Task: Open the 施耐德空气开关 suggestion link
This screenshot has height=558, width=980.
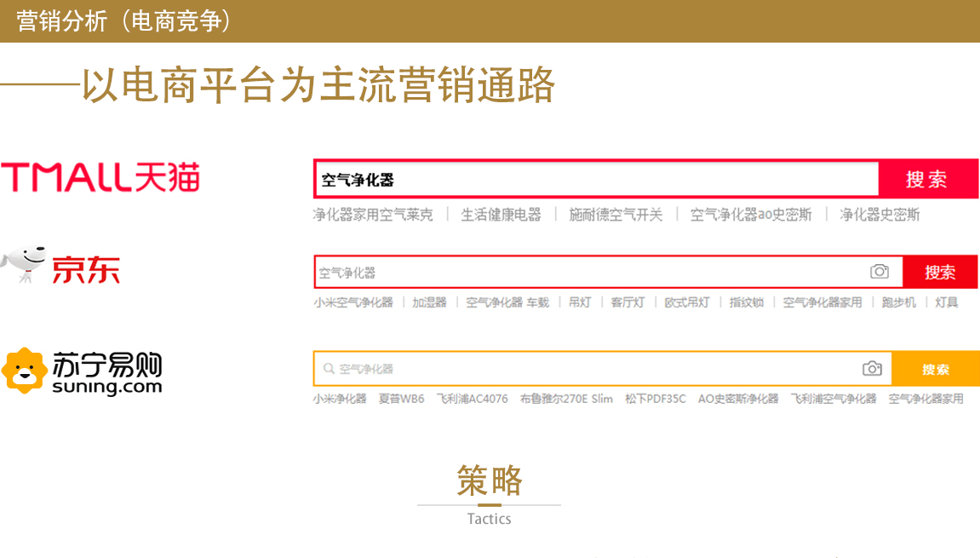Action: 616,215
